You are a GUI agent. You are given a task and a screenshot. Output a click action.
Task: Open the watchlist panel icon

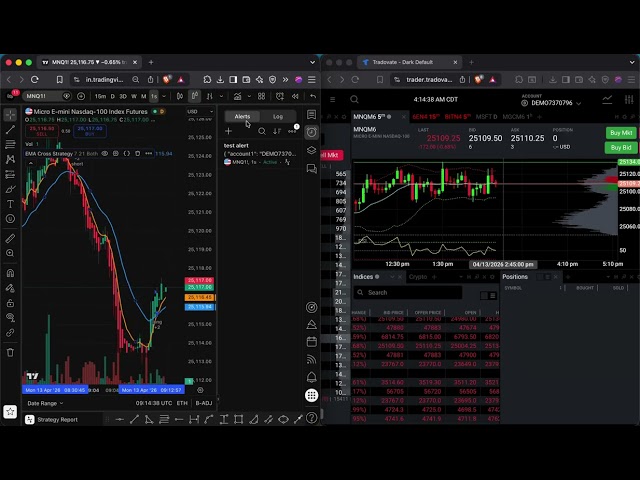click(x=311, y=115)
